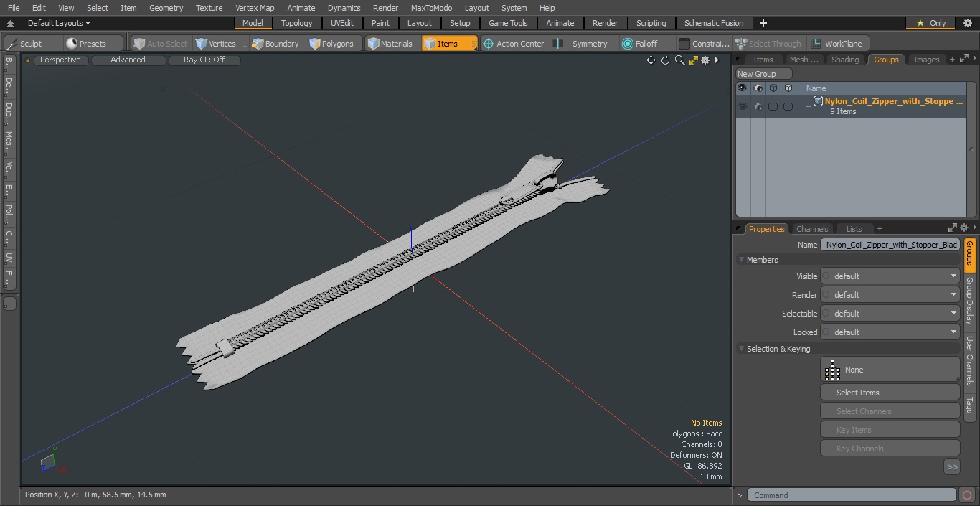Screen dimensions: 980x506
Task: Open the Default Layouts dropdown
Action: (x=59, y=23)
